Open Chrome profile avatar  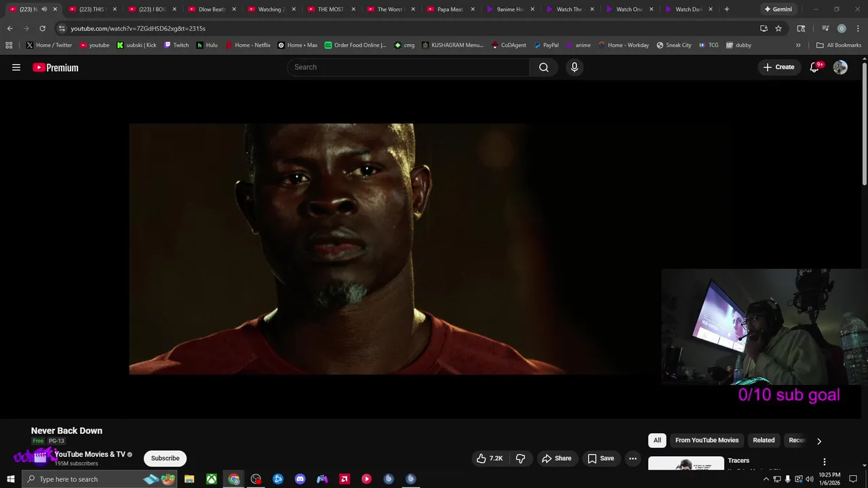[842, 28]
